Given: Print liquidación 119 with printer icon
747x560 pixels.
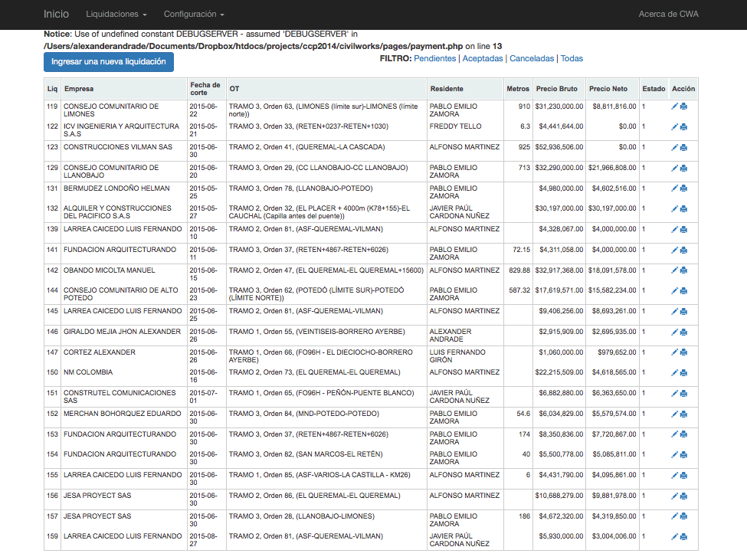Looking at the screenshot, I should click(x=683, y=106).
